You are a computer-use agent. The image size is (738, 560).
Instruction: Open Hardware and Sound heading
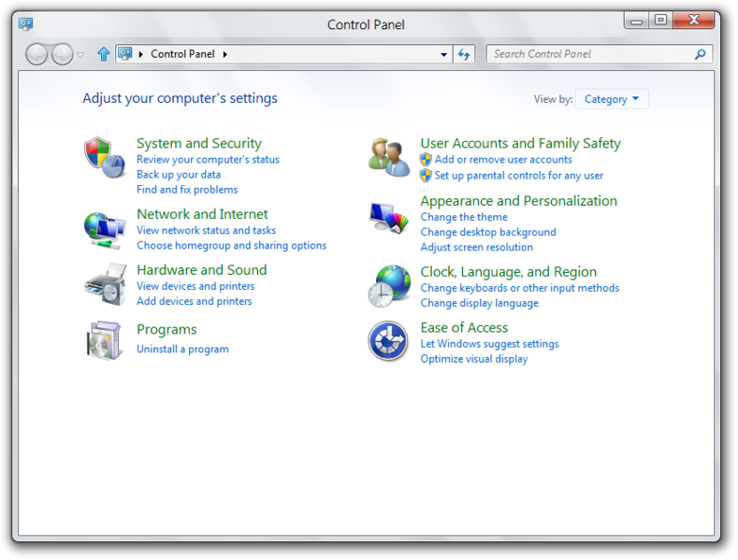pos(201,269)
